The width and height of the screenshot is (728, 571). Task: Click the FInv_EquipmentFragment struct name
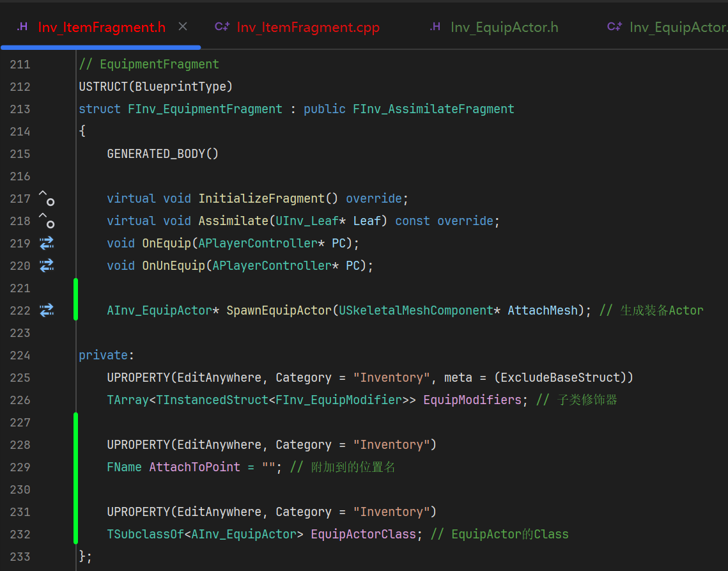[205, 109]
